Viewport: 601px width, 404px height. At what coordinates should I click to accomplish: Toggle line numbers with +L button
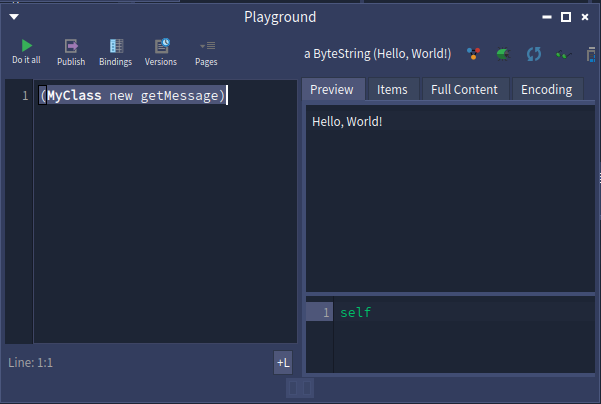coord(283,363)
